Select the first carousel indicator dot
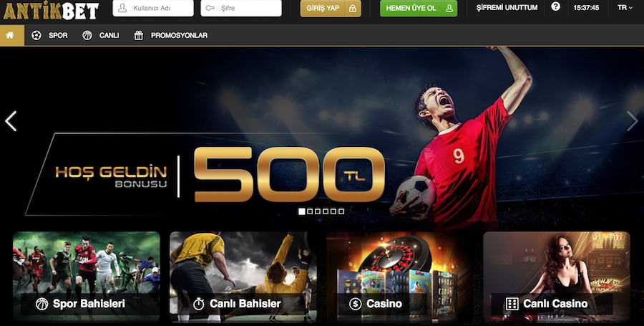This screenshot has height=326, width=644. coord(301,211)
